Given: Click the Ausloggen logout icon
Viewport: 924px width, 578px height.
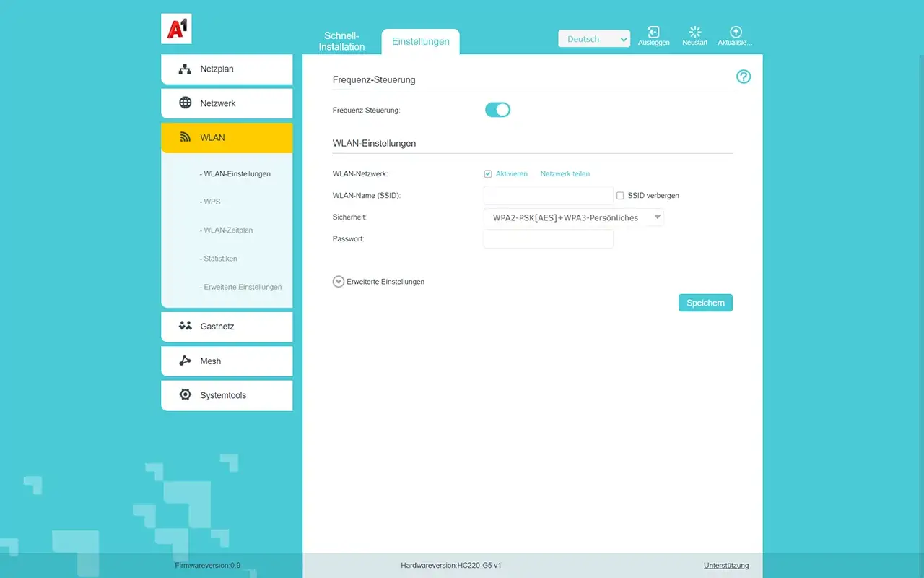Looking at the screenshot, I should (x=653, y=33).
